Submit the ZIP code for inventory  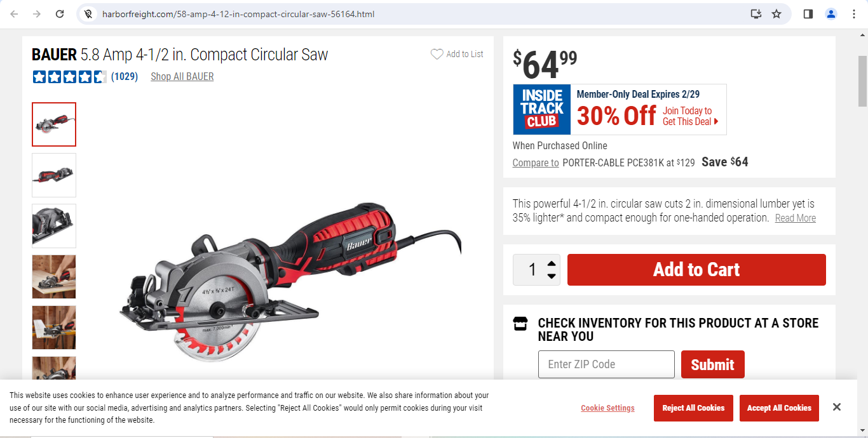point(712,364)
